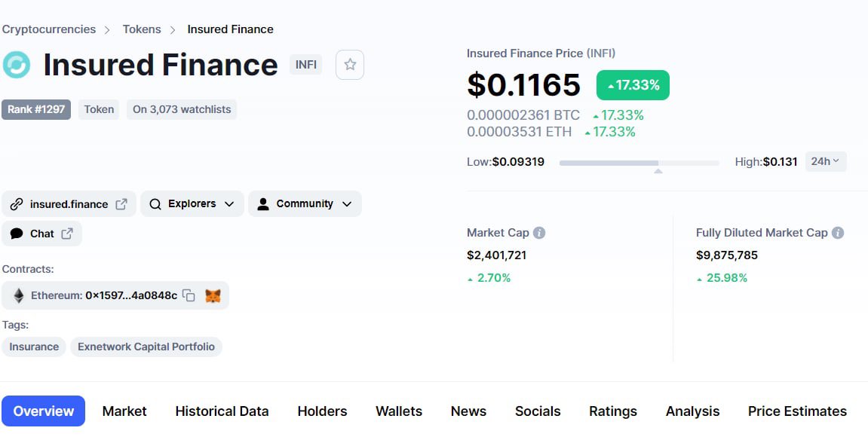Viewport: 868px width, 440px height.
Task: Add Insured Finance to watchlist star
Action: coord(350,65)
